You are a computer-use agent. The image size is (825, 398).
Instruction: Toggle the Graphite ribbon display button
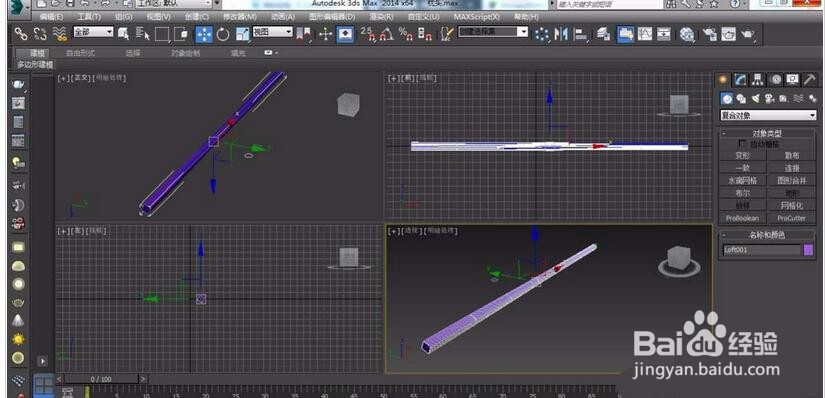click(626, 34)
